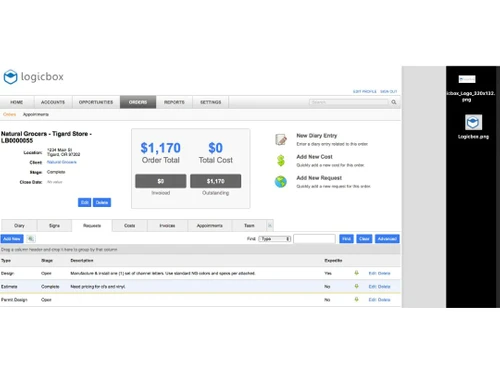Click the Find button
The height and width of the screenshot is (375, 500).
(x=346, y=239)
